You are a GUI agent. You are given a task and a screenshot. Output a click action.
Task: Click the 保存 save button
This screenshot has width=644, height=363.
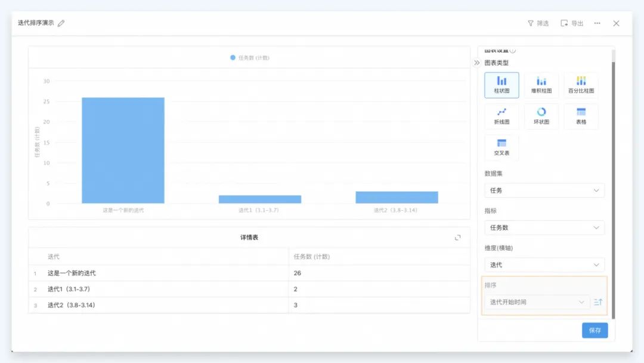595,330
